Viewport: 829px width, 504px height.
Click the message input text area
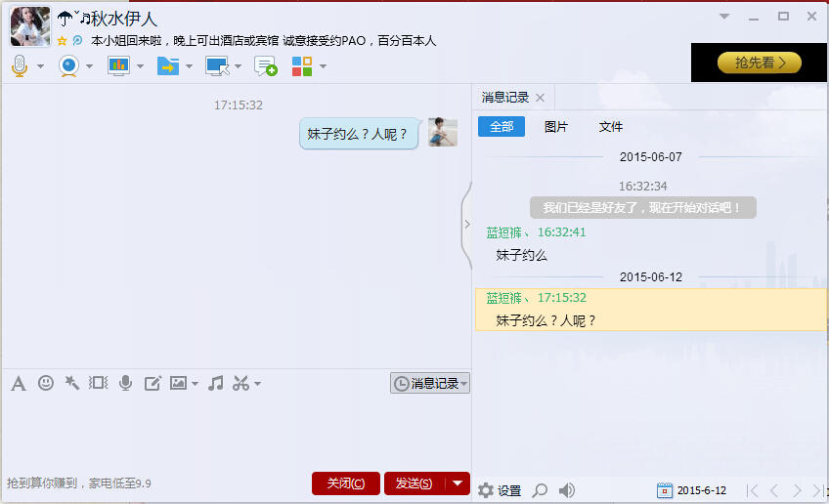point(236,431)
